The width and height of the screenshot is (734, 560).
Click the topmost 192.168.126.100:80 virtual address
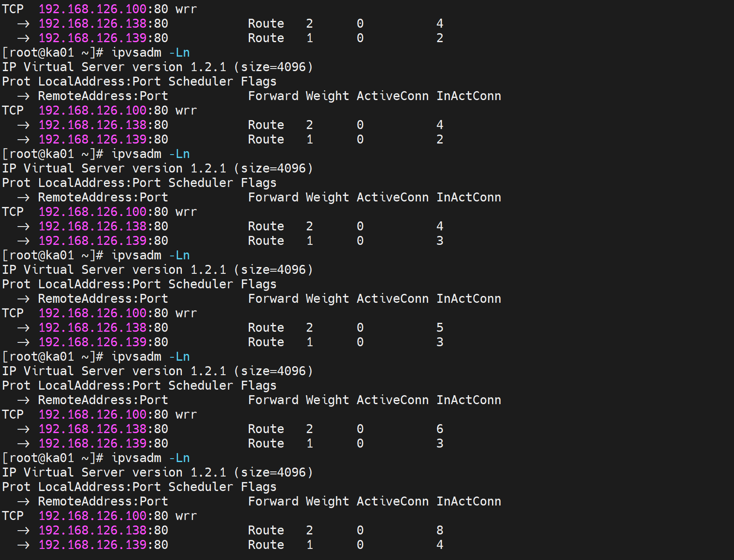pyautogui.click(x=103, y=9)
